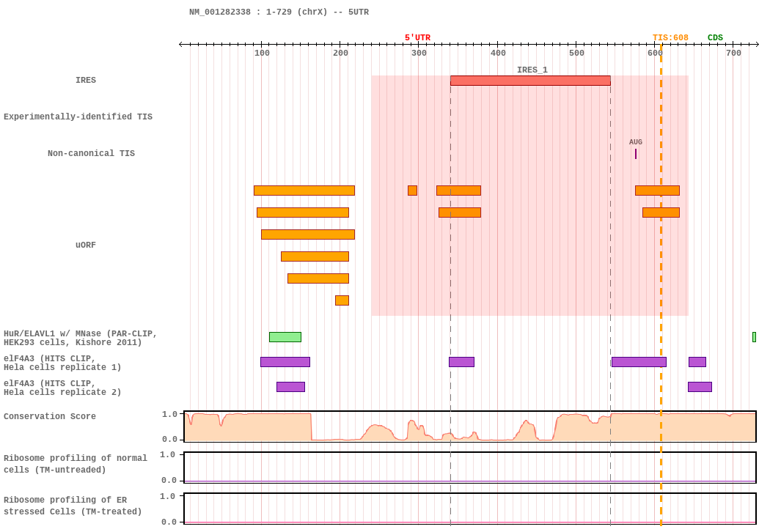Click the green CDS label
The width and height of the screenshot is (770, 532).
[x=715, y=38]
